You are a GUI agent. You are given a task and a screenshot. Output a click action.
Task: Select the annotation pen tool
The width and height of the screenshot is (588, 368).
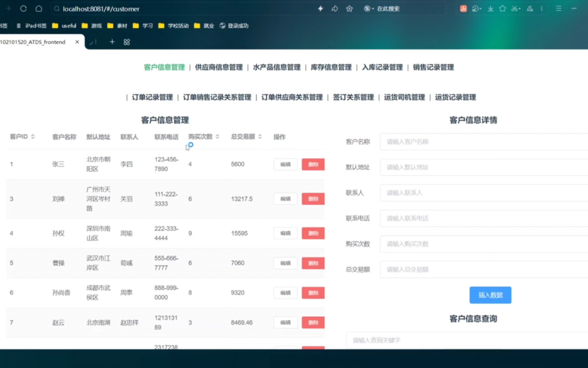(x=529, y=9)
